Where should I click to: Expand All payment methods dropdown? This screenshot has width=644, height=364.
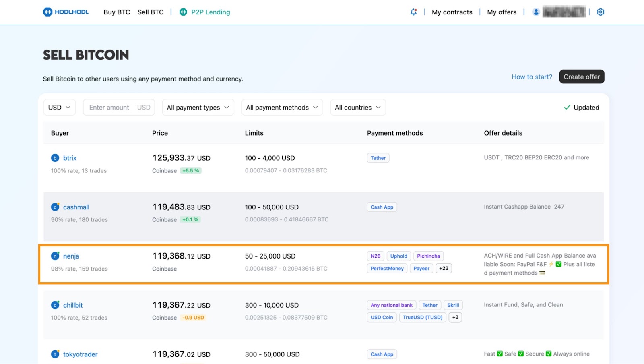coord(282,108)
